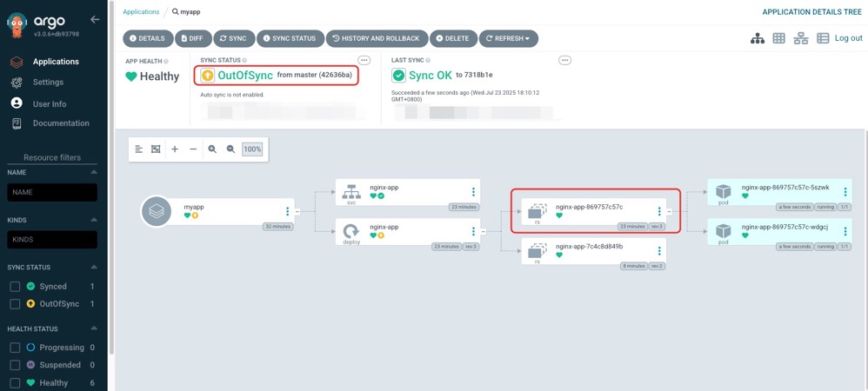
Task: Click the HISTORY AND ROLLBACK button
Action: tap(376, 38)
